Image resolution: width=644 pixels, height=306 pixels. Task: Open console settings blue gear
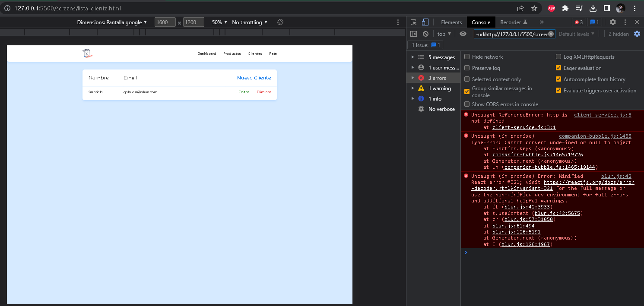coord(637,34)
